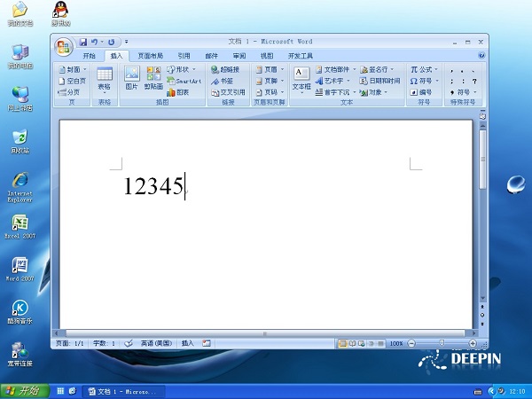Switch to Outline view

372,344
